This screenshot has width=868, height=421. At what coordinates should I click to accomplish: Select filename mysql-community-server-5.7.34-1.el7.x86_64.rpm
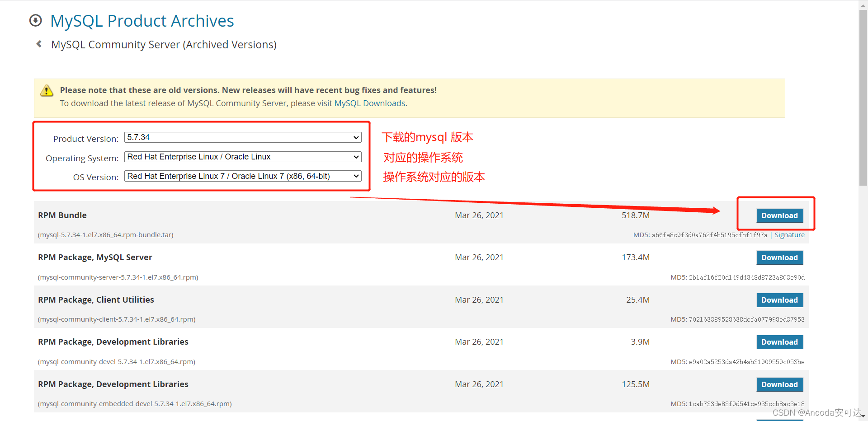(x=118, y=277)
